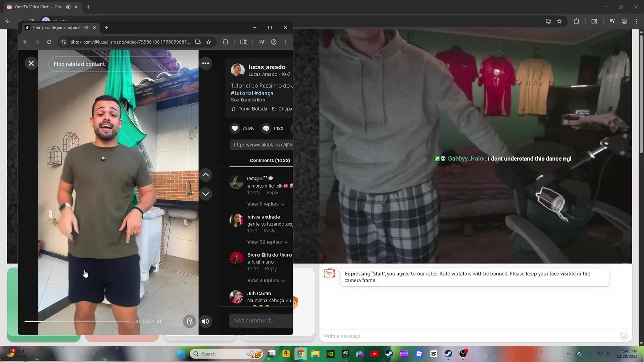Like the video using the heart icon
The width and height of the screenshot is (644, 362).
(235, 128)
